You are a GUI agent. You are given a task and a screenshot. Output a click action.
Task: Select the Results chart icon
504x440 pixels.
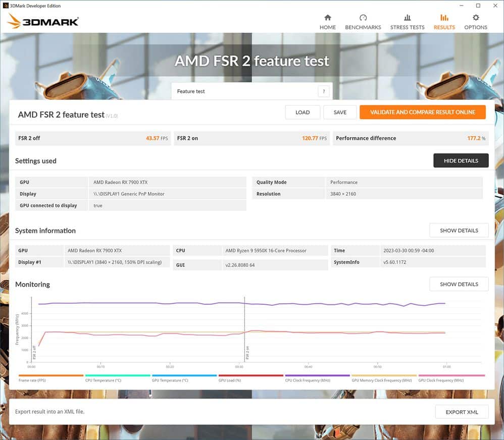point(444,18)
